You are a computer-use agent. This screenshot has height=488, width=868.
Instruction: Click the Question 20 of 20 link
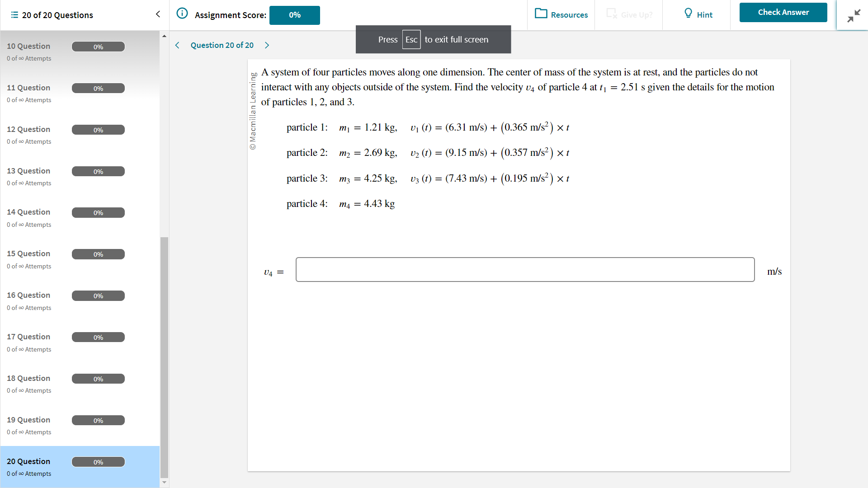[222, 45]
